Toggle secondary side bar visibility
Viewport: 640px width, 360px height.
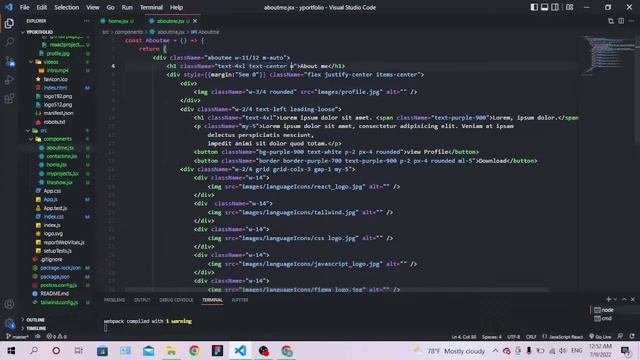click(x=555, y=7)
